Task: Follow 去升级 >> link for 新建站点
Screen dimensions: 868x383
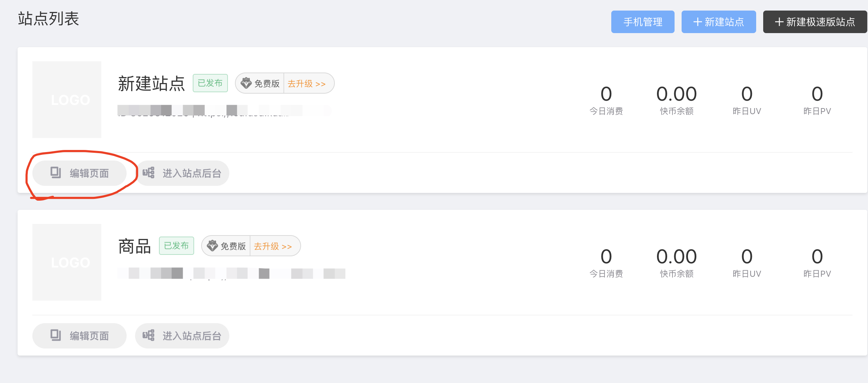Action: click(x=307, y=83)
